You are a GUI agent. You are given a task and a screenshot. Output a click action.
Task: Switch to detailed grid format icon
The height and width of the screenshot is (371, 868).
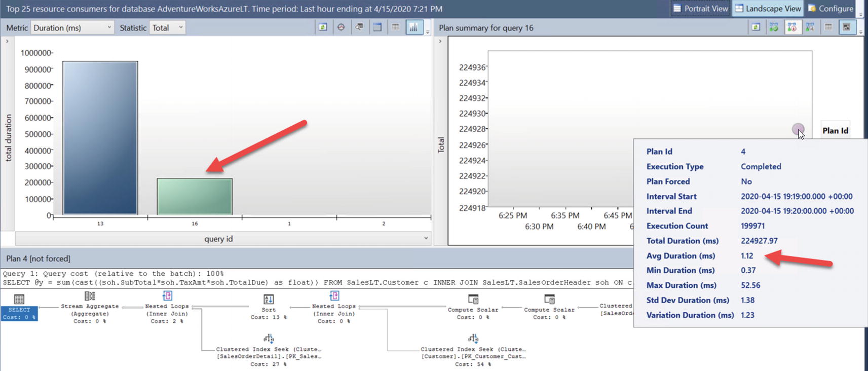[378, 27]
